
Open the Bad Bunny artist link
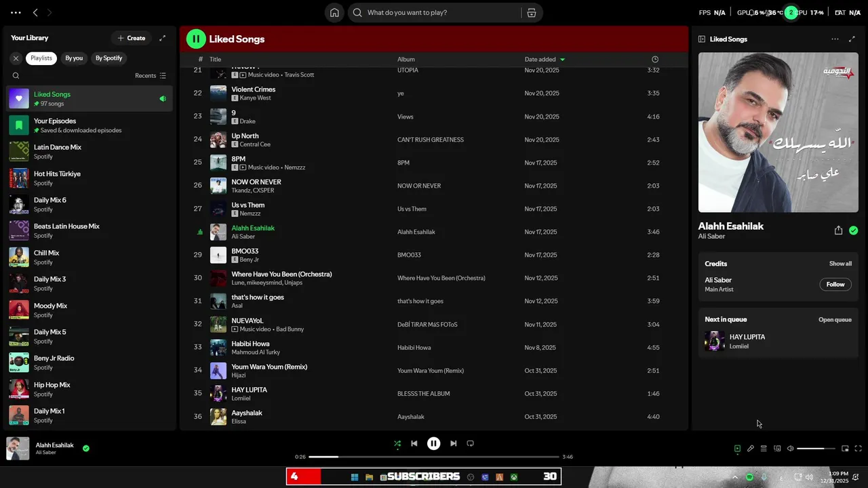coord(290,329)
